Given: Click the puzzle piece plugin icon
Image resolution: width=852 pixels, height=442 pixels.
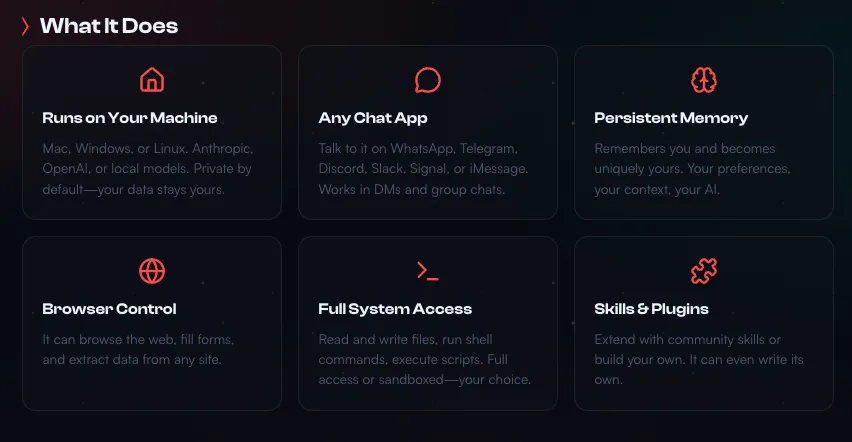Looking at the screenshot, I should (x=704, y=271).
